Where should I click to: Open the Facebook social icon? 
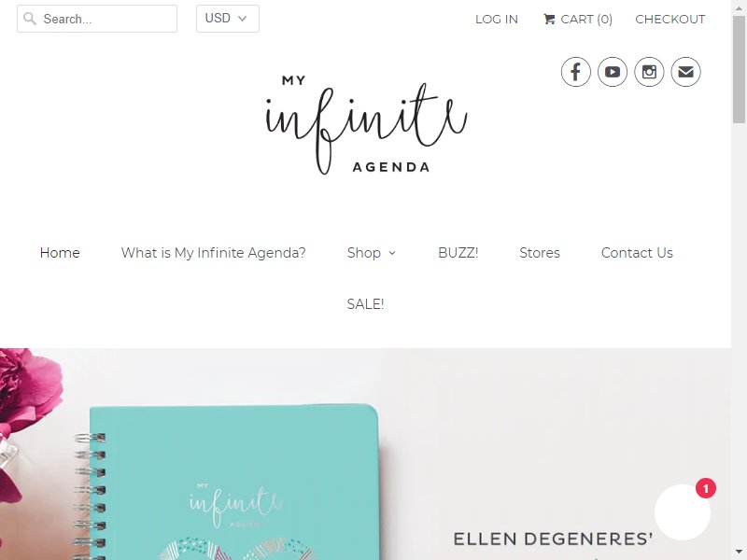coord(575,72)
